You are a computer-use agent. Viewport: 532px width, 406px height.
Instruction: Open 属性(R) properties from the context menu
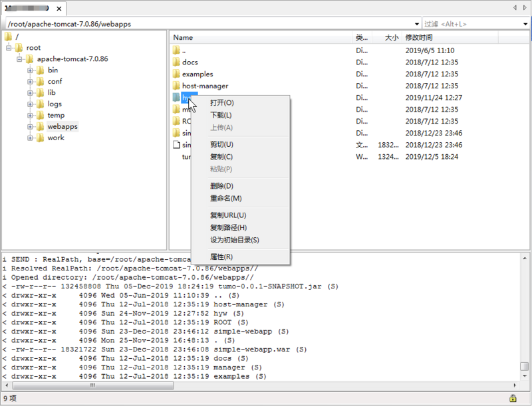221,257
